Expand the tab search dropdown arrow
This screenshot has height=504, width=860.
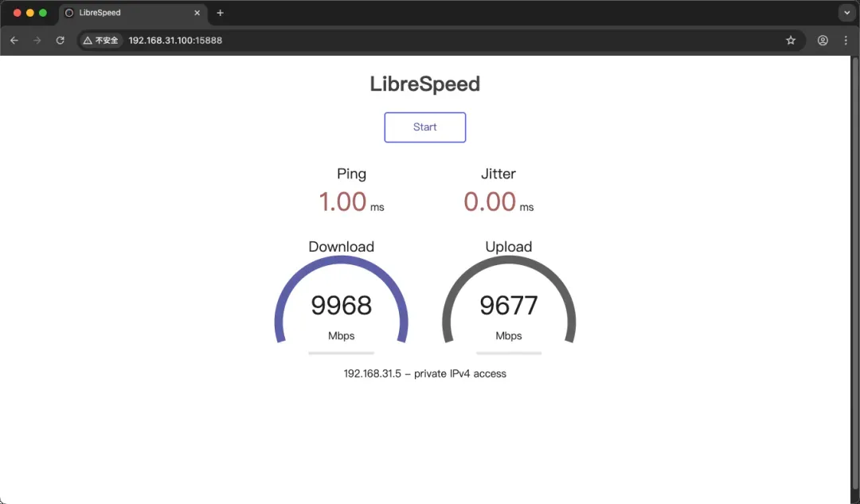tap(846, 13)
